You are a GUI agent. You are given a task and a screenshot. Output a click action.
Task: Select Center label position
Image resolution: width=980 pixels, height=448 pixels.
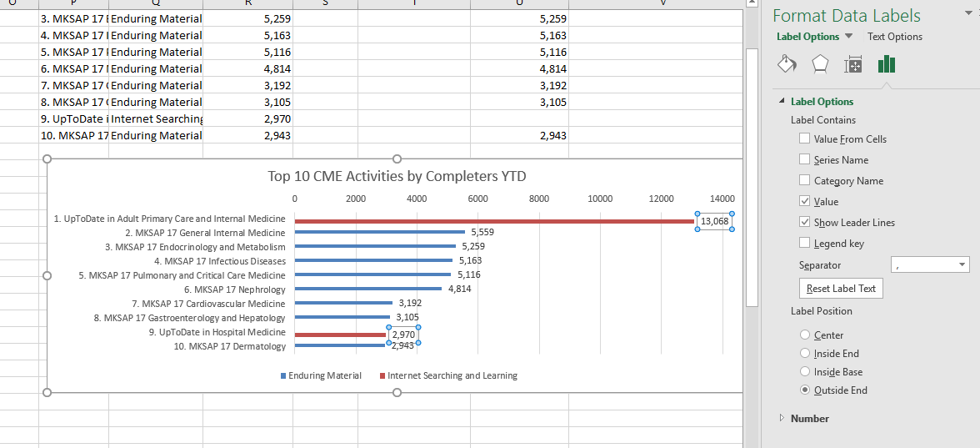pyautogui.click(x=805, y=335)
